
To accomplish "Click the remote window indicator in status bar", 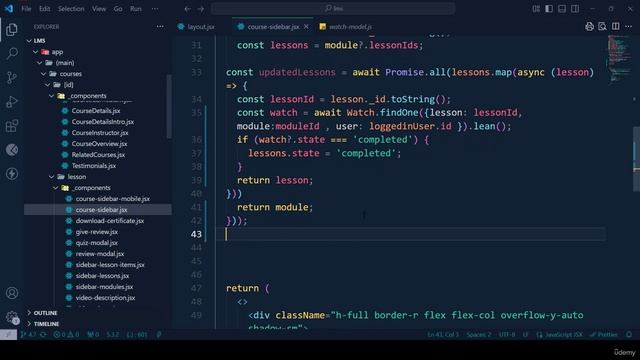I will [x=8, y=335].
